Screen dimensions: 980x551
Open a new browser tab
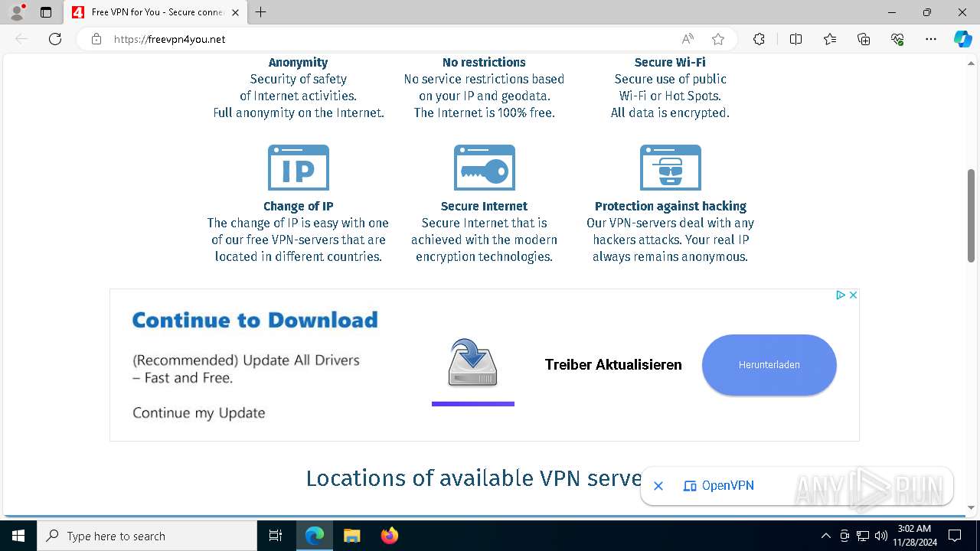pos(261,12)
